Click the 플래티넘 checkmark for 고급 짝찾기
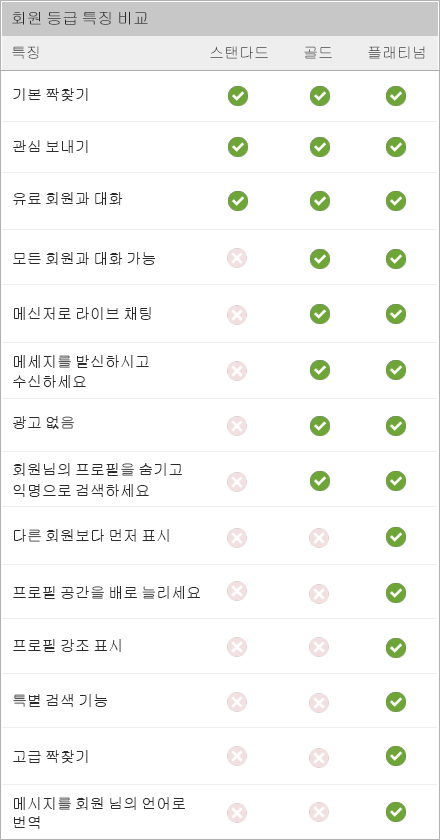Viewport: 440px width, 840px height. (396, 756)
